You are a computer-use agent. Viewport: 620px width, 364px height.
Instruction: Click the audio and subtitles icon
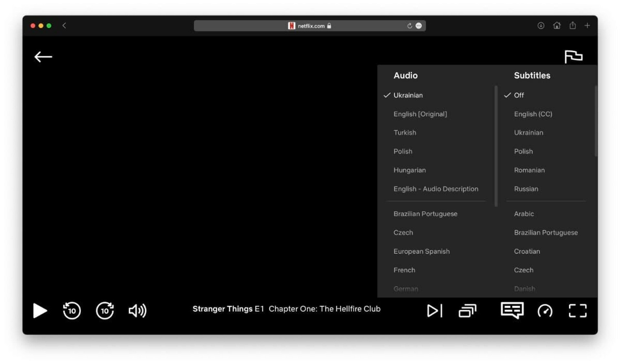[x=512, y=310]
